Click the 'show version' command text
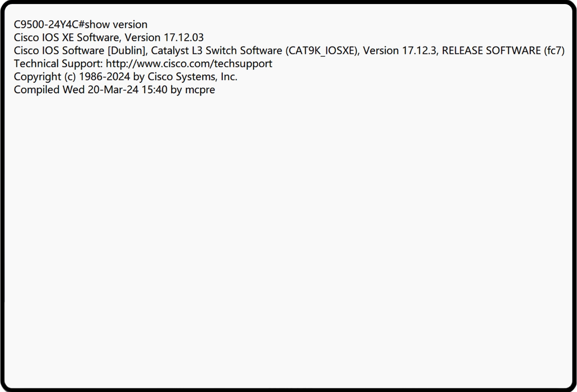577x392 pixels. 116,25
